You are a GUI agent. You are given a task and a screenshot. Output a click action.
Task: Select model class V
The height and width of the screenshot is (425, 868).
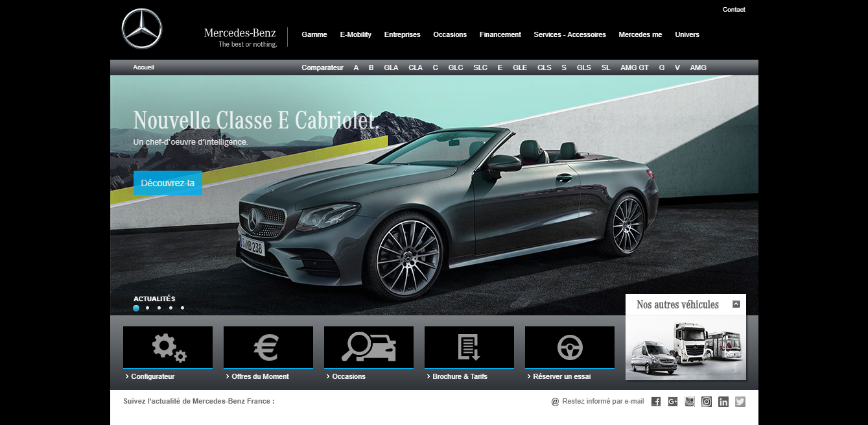click(x=677, y=67)
